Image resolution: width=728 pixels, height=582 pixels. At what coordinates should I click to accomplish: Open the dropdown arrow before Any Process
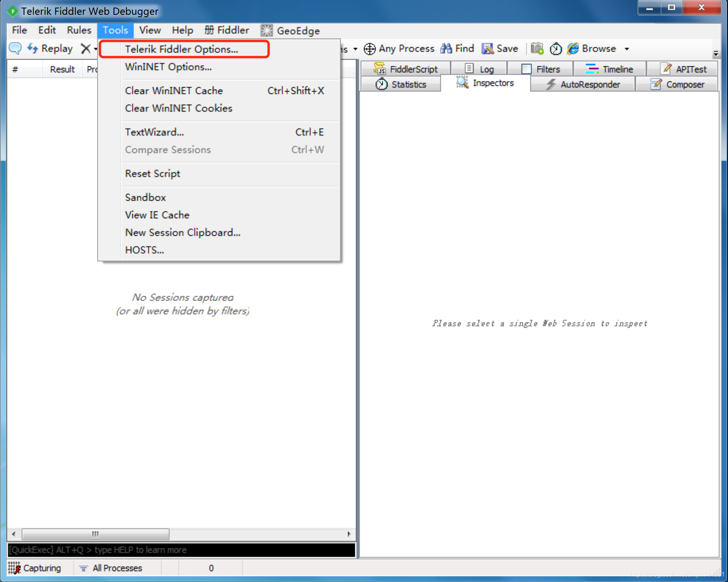(x=355, y=49)
